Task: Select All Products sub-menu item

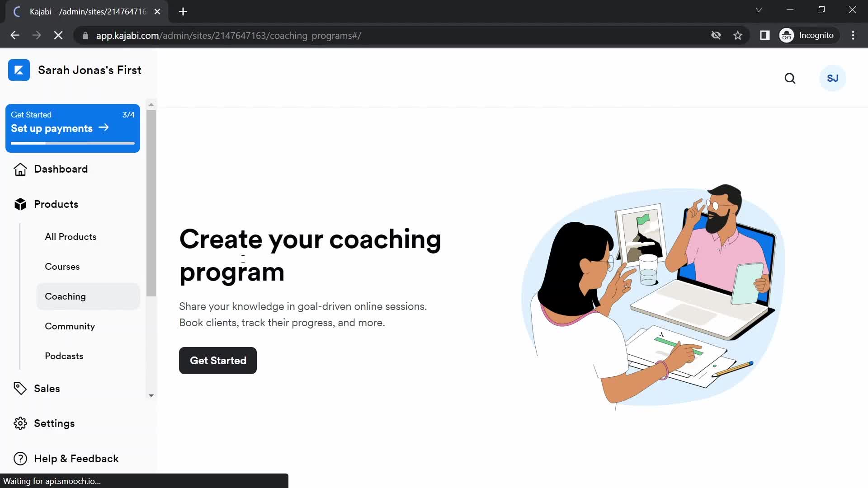Action: [71, 237]
